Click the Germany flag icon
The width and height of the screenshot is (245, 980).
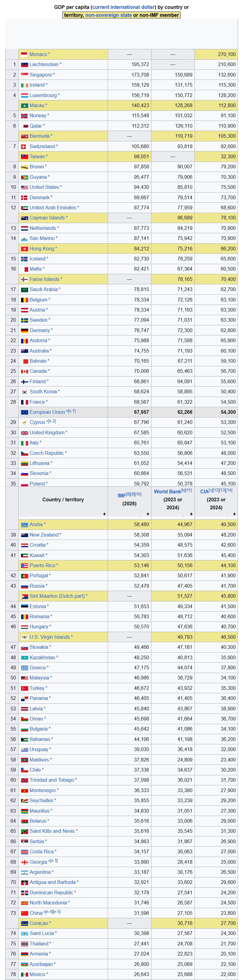pos(24,331)
